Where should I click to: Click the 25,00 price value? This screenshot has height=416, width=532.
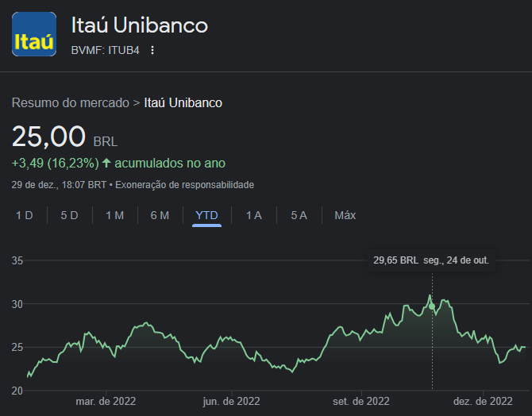point(48,137)
